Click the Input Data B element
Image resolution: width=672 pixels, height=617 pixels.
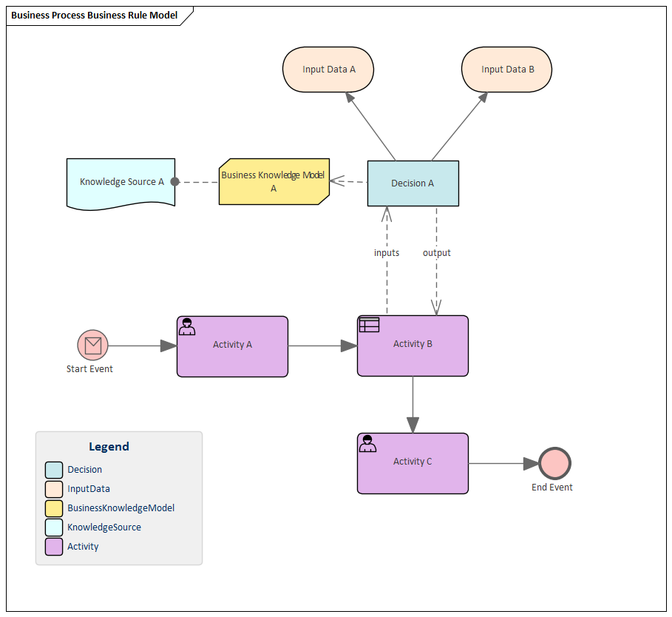[507, 70]
